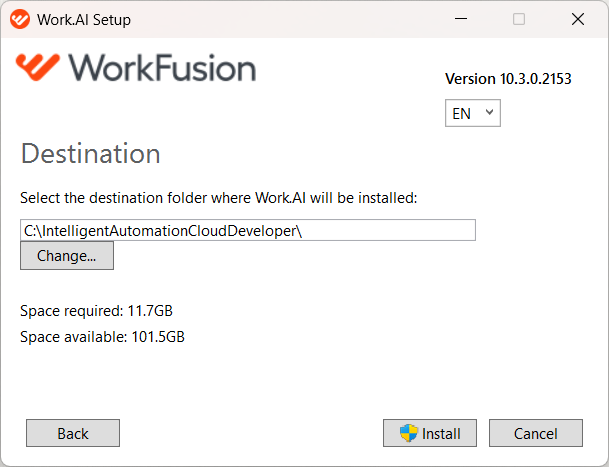Image resolution: width=609 pixels, height=467 pixels.
Task: Start installation with the Install button
Action: [430, 433]
